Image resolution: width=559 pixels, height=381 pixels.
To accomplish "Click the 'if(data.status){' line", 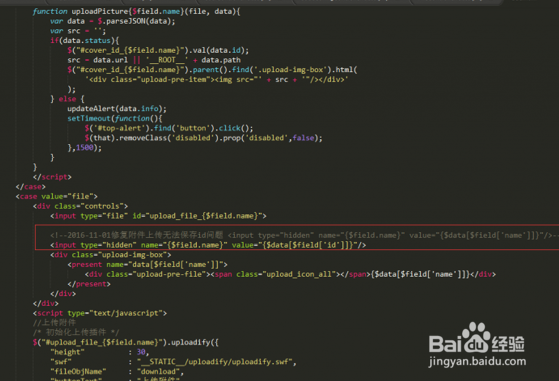I will pos(84,41).
